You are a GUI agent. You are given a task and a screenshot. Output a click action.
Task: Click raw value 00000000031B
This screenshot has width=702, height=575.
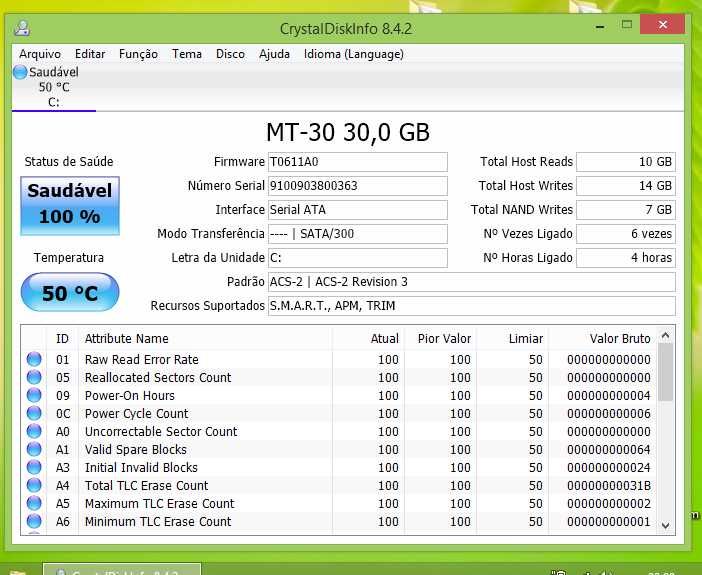point(609,485)
